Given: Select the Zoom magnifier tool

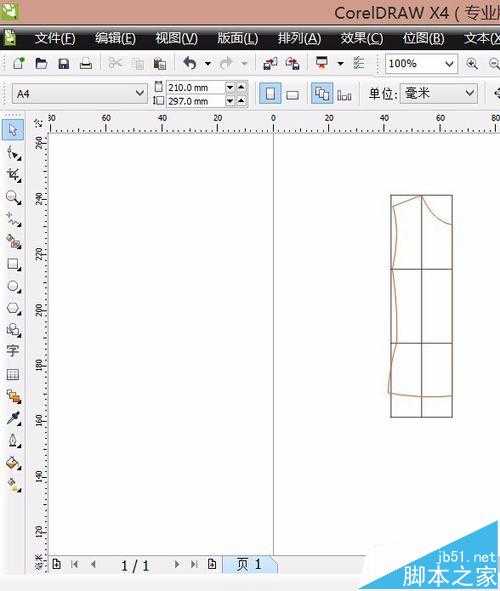Looking at the screenshot, I should coord(13,197).
